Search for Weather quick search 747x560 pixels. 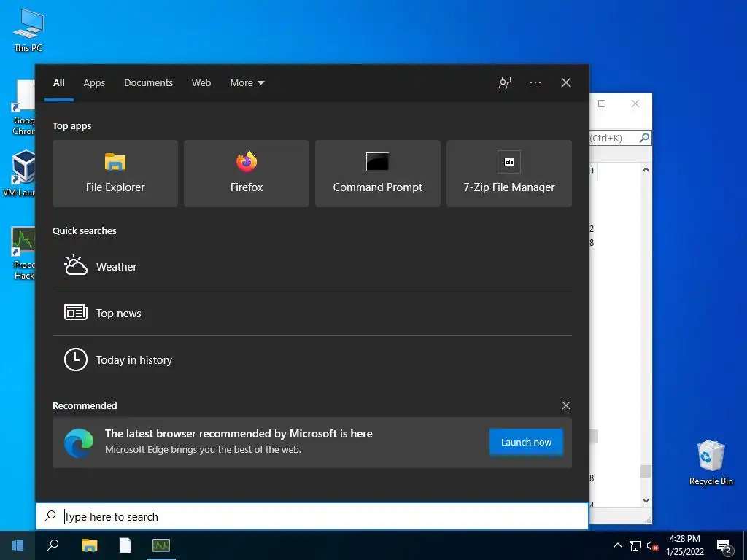(x=312, y=267)
